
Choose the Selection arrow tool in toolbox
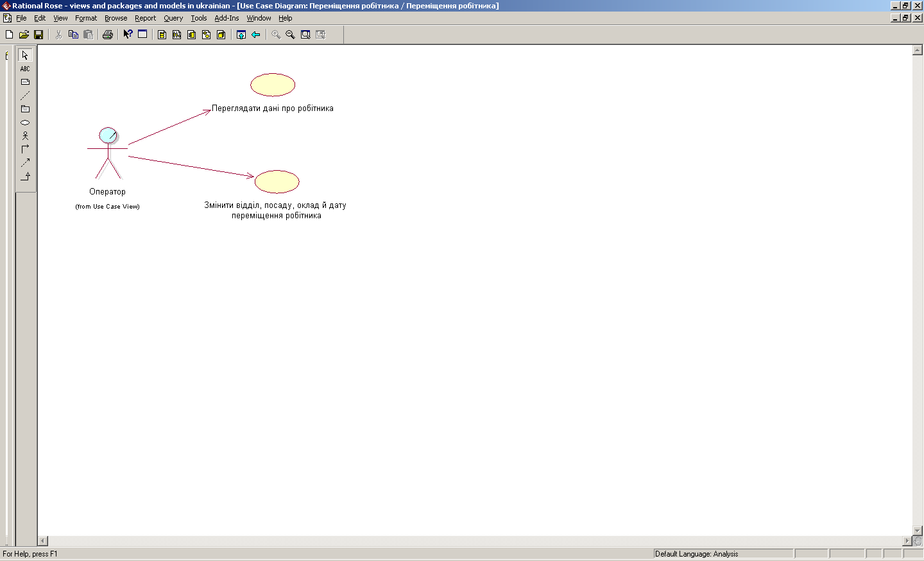point(25,55)
